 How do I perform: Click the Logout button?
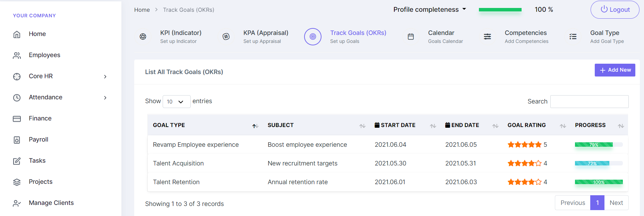pyautogui.click(x=615, y=10)
